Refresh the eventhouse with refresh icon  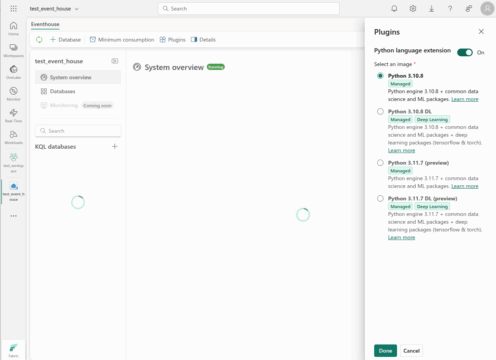39,40
